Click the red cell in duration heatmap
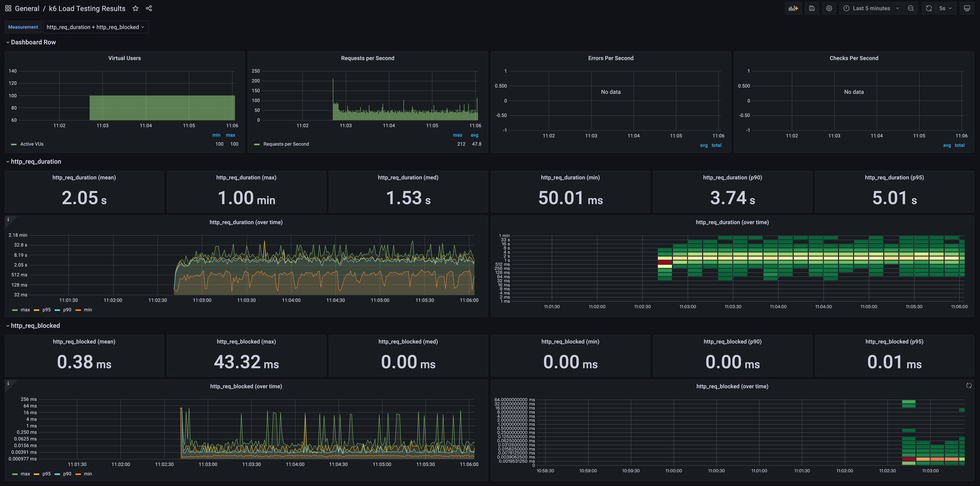Viewport: 980px width, 486px height. point(665,262)
